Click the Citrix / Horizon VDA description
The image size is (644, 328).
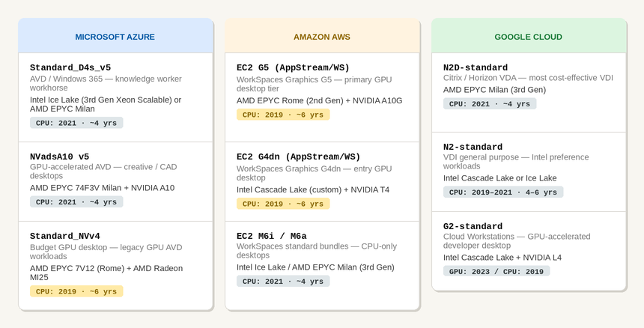coord(528,78)
